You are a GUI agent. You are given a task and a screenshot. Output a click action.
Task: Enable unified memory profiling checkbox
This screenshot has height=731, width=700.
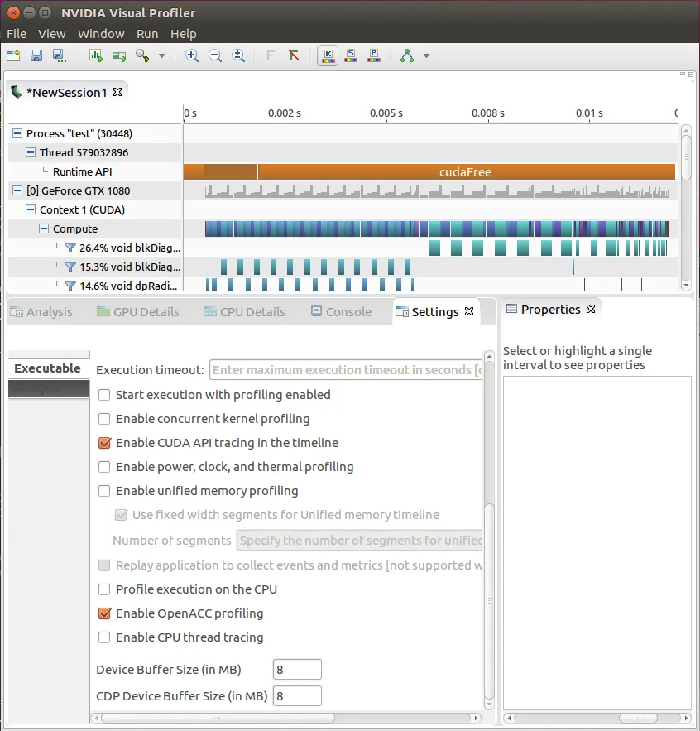[104, 491]
